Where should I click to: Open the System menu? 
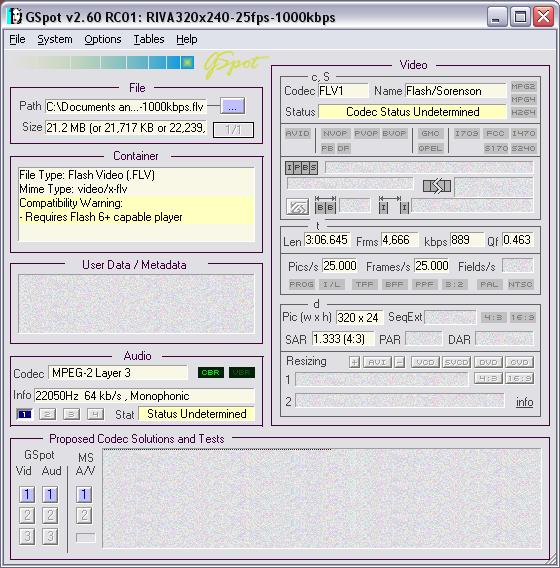pos(55,39)
